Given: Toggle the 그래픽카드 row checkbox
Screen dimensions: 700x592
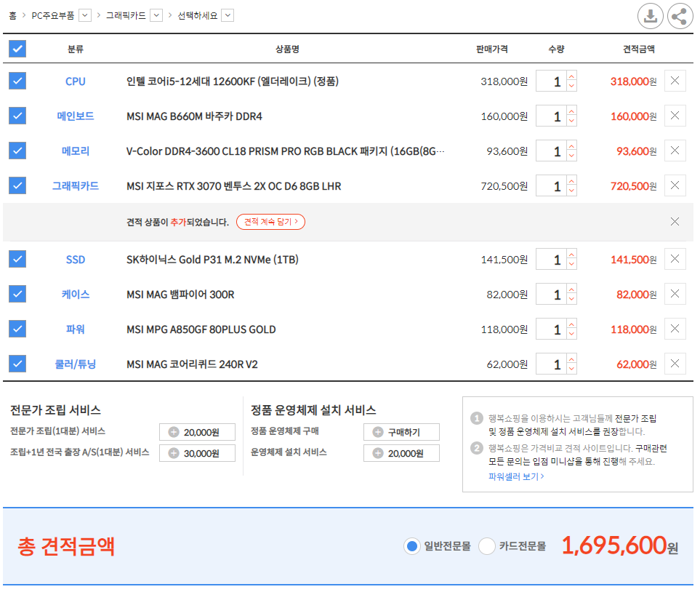Looking at the screenshot, I should (17, 185).
